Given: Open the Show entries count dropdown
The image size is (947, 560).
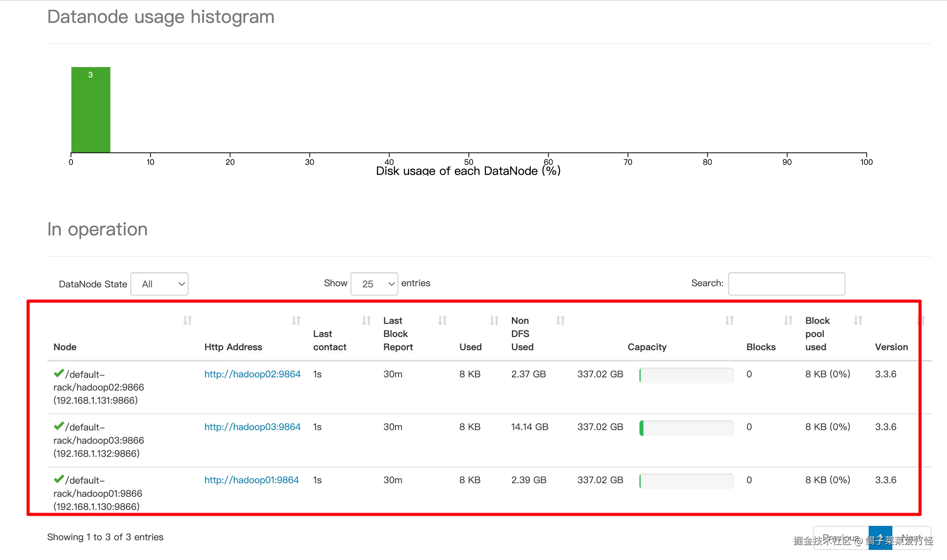Looking at the screenshot, I should point(374,284).
